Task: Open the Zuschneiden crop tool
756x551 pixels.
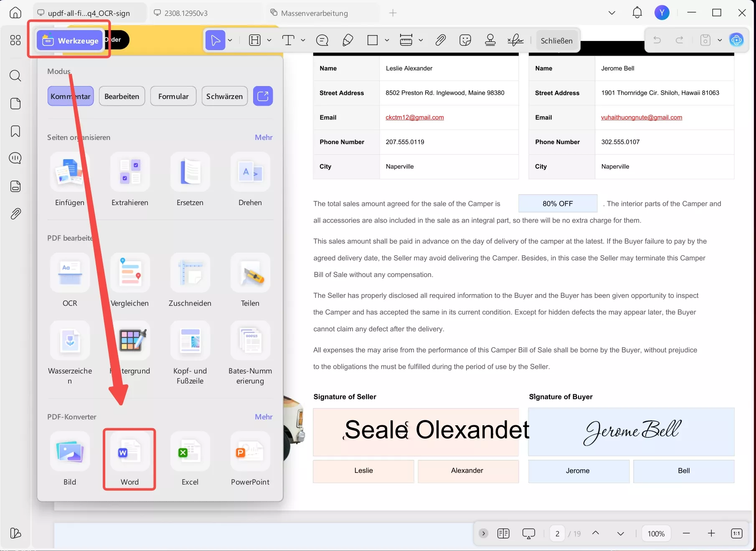Action: point(190,280)
